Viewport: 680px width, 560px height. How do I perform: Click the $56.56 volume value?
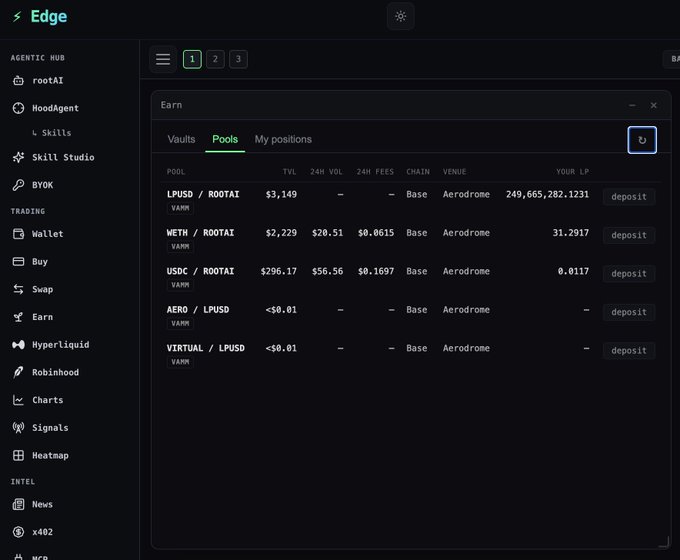tap(327, 272)
